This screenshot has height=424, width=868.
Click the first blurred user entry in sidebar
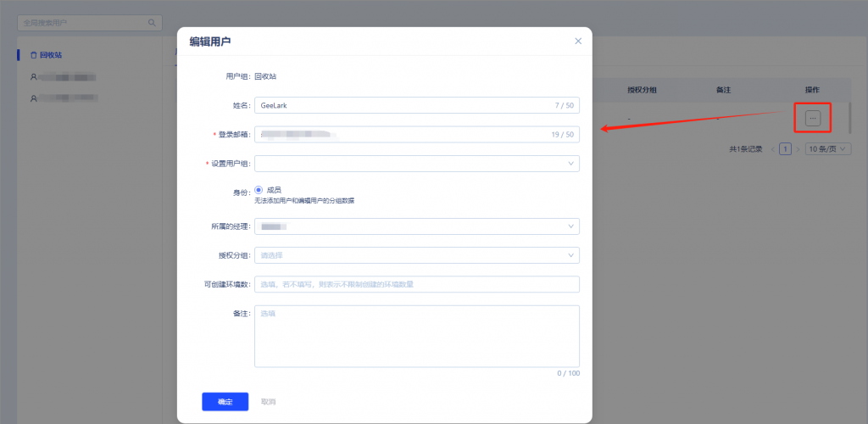pos(64,77)
